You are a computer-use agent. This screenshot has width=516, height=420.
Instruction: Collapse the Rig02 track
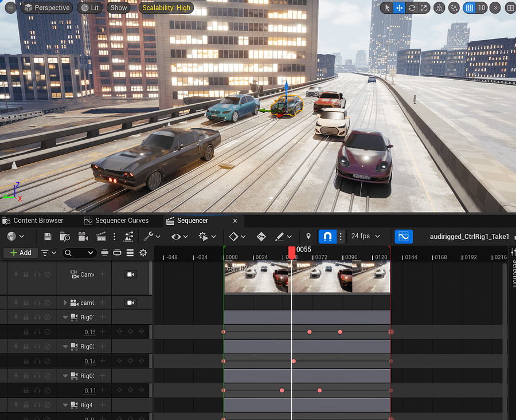click(65, 347)
